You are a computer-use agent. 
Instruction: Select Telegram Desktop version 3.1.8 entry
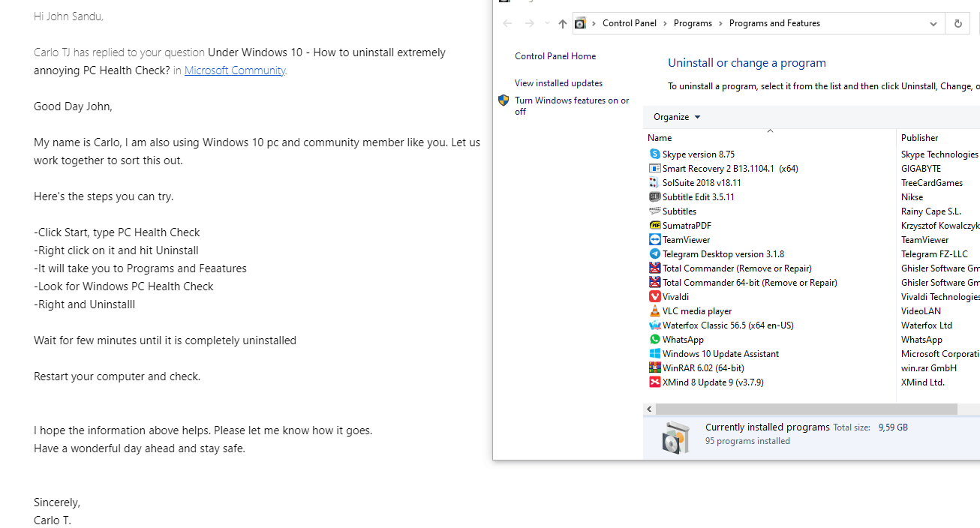click(x=723, y=253)
